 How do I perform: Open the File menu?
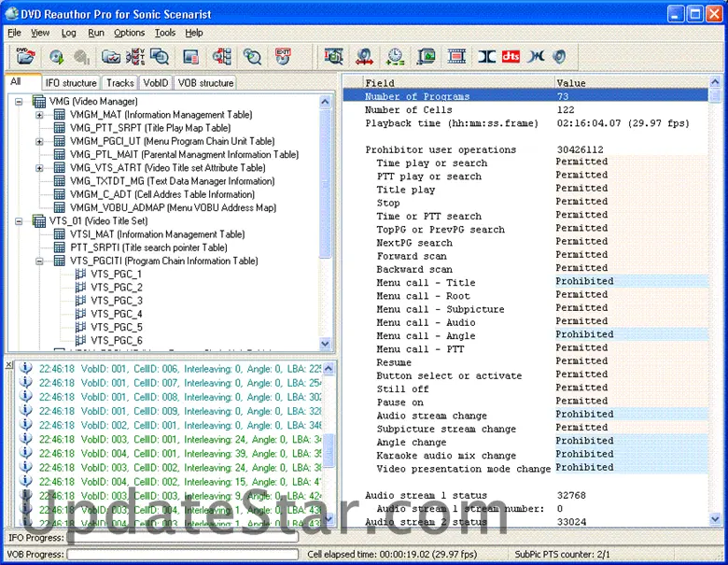tap(14, 33)
